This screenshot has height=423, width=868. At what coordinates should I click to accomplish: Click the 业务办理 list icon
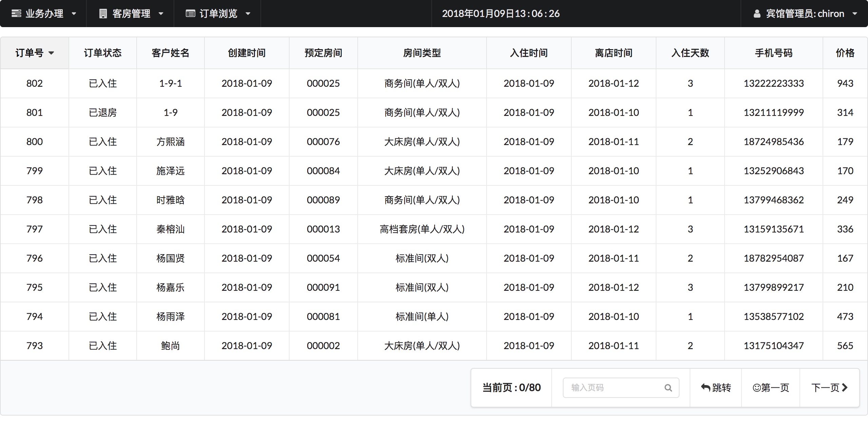(16, 14)
